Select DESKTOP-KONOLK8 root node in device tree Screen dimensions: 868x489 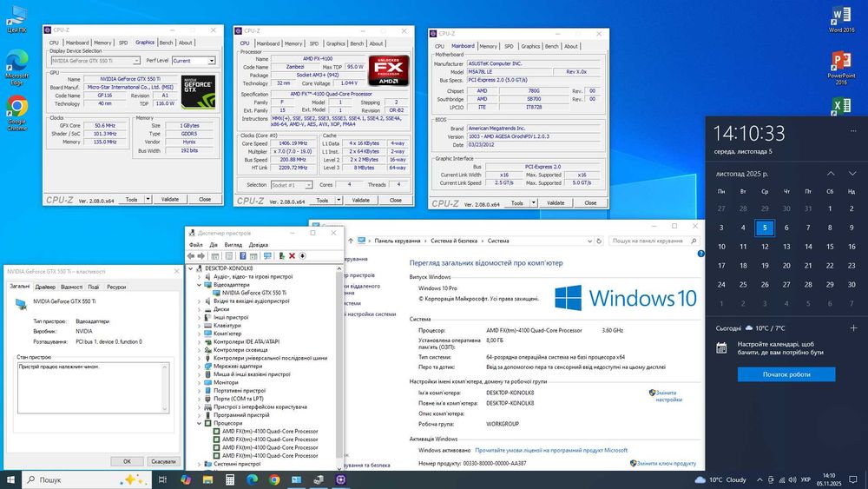(228, 268)
